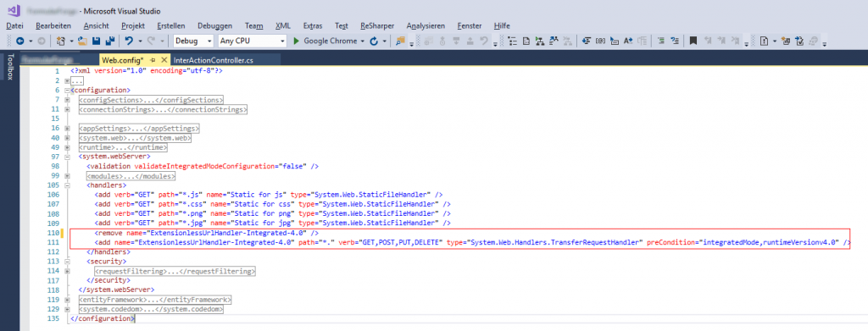The image size is (868, 331).
Task: Click the Save All double-floppy icon
Action: click(x=109, y=41)
